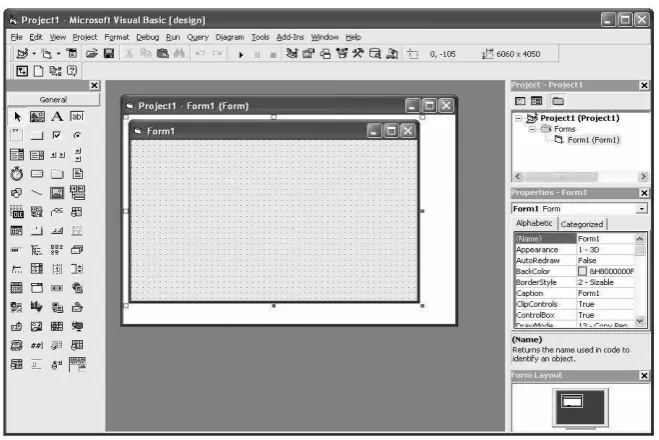
Task: Select the CheckBox control tool
Action: 57,135
